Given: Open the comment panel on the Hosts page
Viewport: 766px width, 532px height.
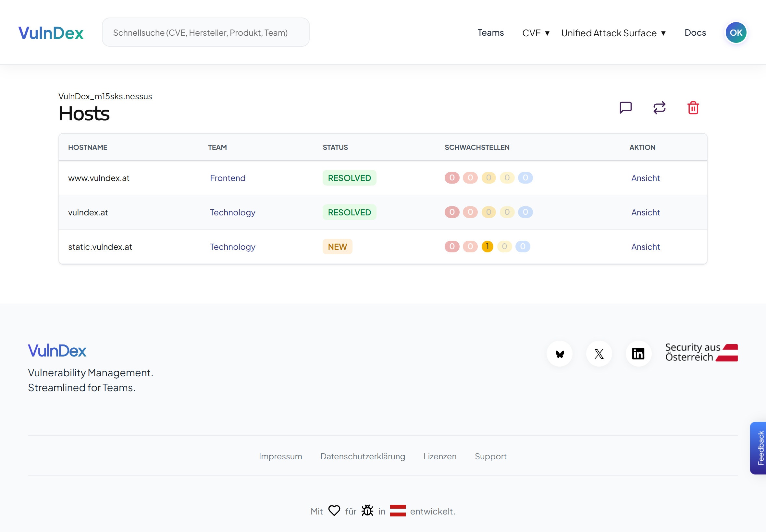Looking at the screenshot, I should point(625,107).
